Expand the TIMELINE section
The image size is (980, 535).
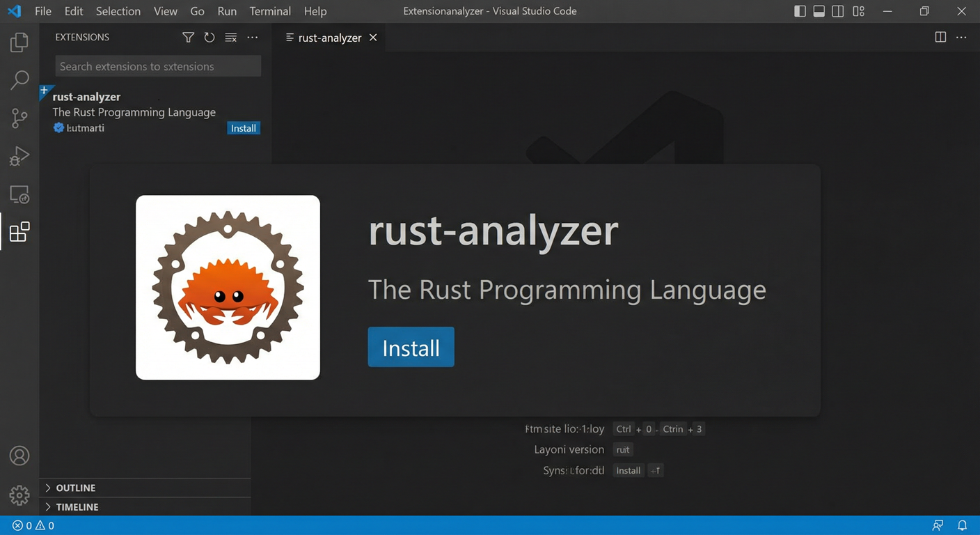point(145,507)
